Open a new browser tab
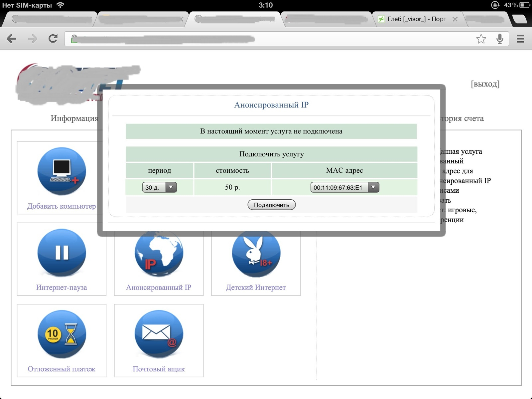Image resolution: width=532 pixels, height=399 pixels. [519, 19]
